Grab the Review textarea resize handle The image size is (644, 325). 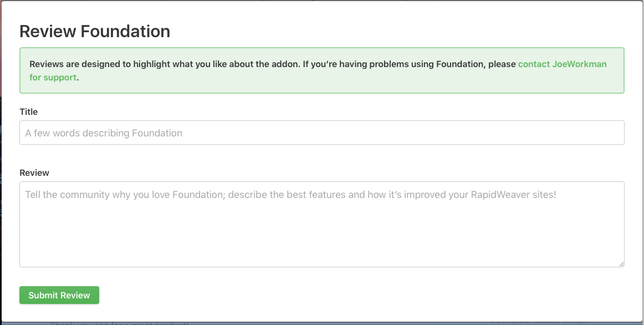[621, 264]
